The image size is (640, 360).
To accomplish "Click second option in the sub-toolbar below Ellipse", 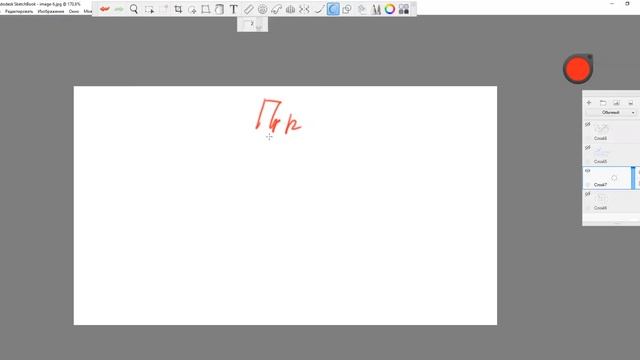I will click(x=260, y=25).
